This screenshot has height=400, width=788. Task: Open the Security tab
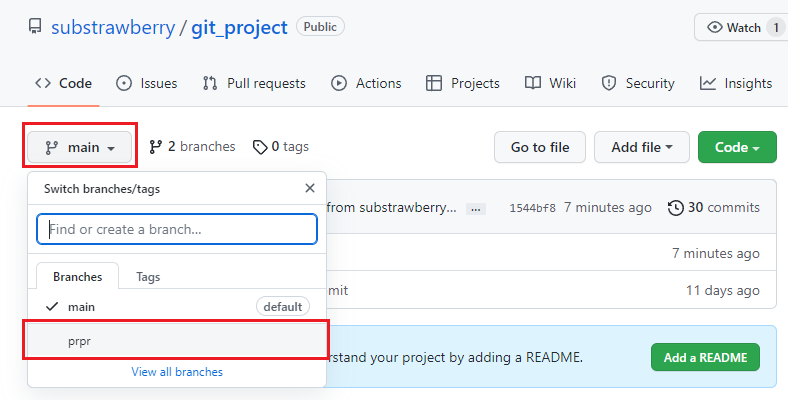click(x=638, y=83)
